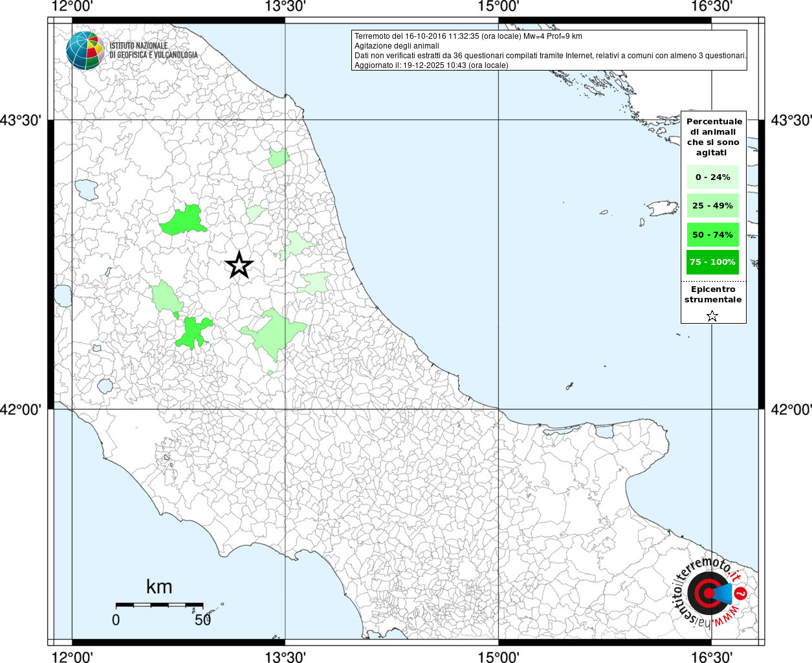This screenshot has height=663, width=812.
Task: Click the star symbol in the legend
Action: pyautogui.click(x=712, y=316)
